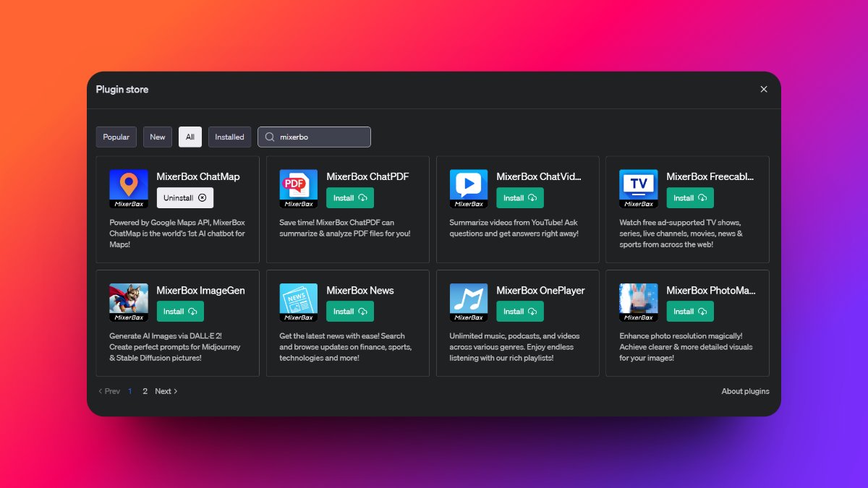
Task: Click the MixerBox News newspaper icon
Action: coord(299,302)
